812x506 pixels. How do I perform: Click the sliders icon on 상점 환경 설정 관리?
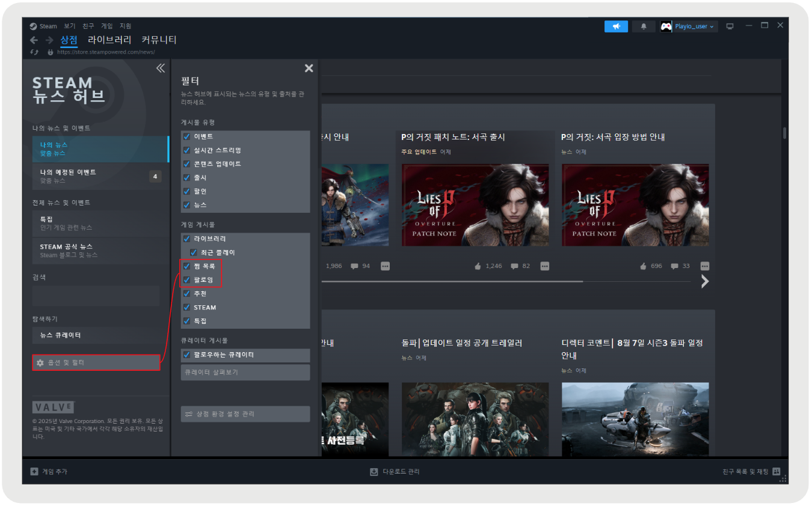point(189,414)
